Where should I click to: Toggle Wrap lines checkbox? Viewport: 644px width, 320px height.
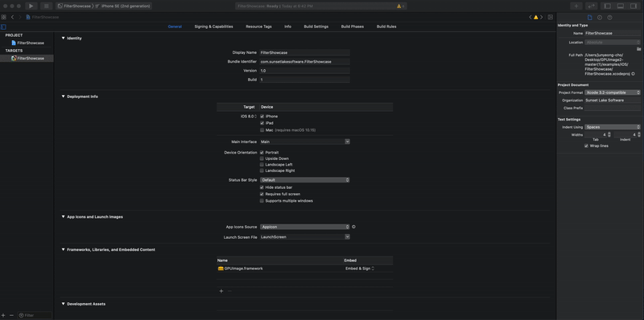(x=586, y=146)
